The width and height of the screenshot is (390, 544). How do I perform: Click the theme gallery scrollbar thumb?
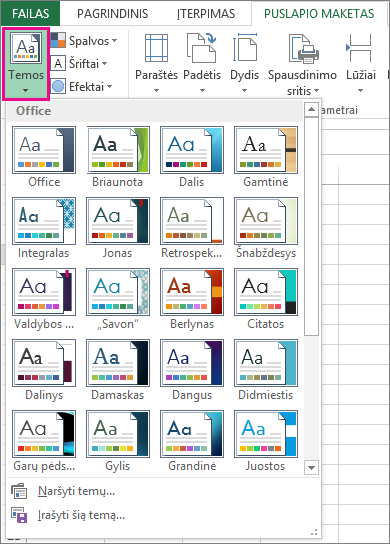pos(311,227)
